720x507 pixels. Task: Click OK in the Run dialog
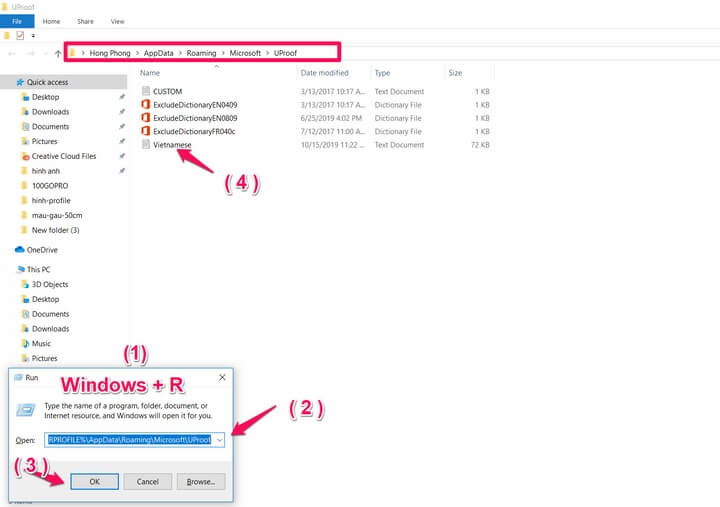pos(95,482)
